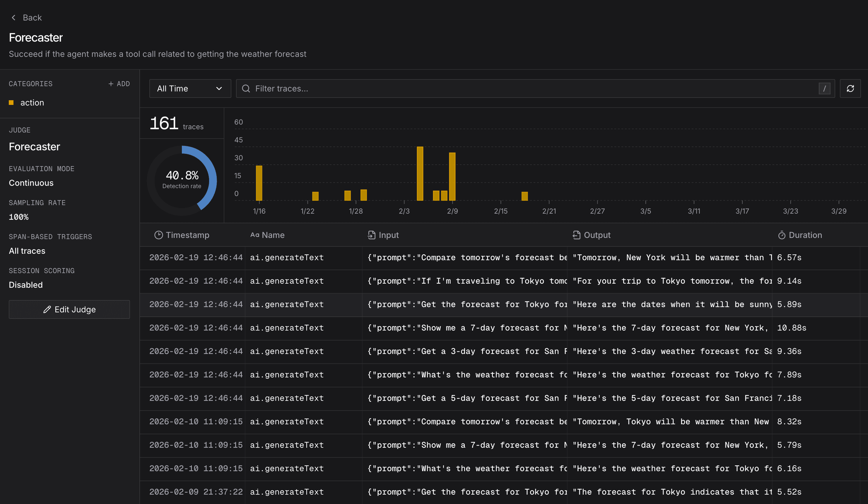Click the Name column header
868x504 pixels.
point(267,235)
